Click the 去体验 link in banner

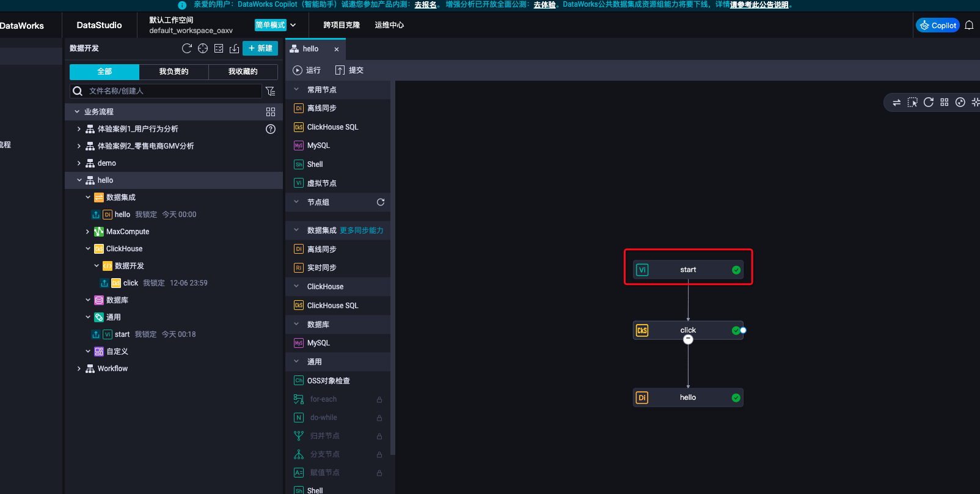pyautogui.click(x=544, y=5)
